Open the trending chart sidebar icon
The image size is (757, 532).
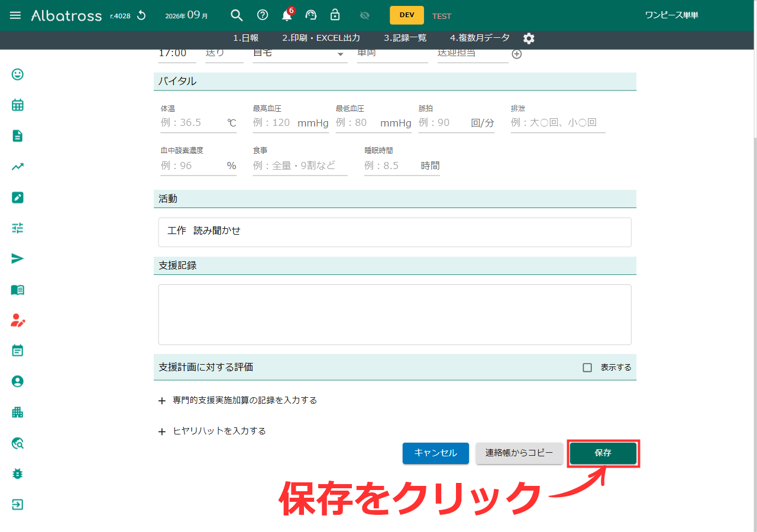pos(18,167)
